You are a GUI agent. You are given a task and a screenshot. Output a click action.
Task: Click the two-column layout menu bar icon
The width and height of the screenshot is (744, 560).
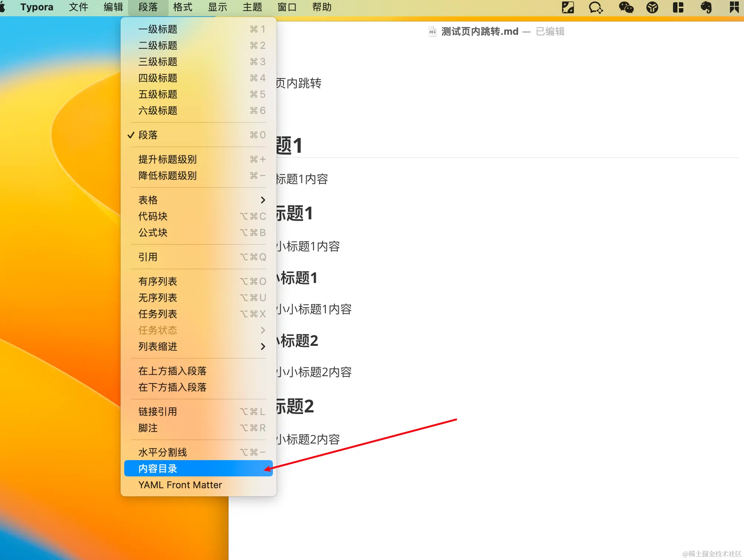tap(678, 7)
